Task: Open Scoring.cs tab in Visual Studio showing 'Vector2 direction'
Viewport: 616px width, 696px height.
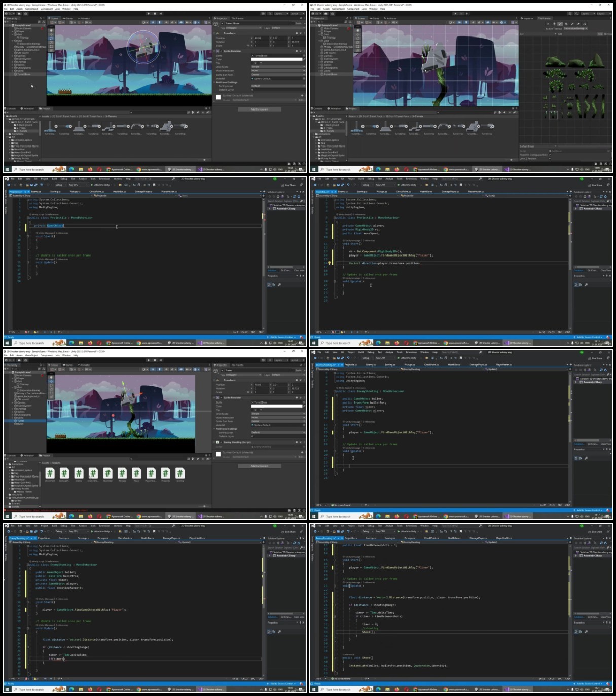Action: click(x=362, y=191)
